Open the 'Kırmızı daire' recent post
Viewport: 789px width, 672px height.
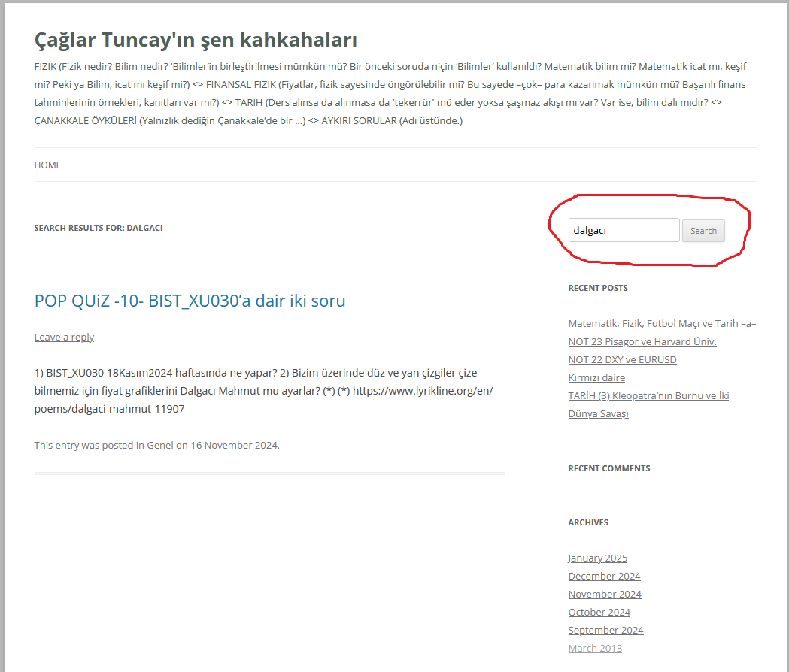point(596,377)
